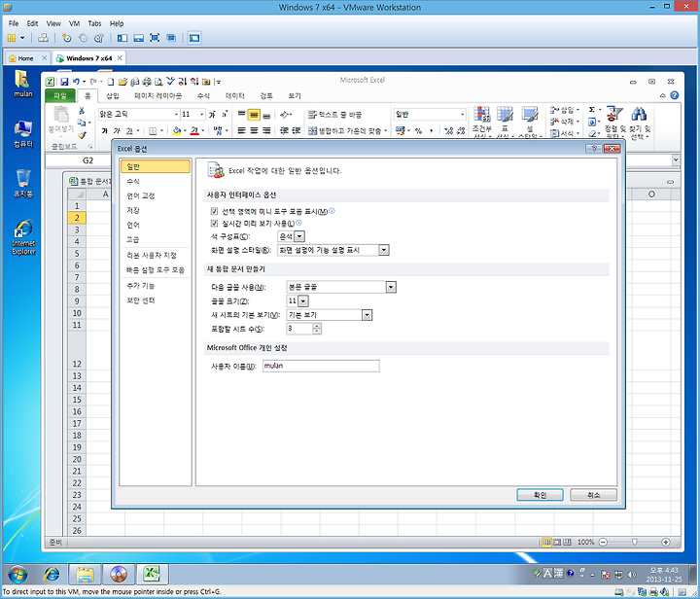700x599 pixels.
Task: Click the AutoSum sigma icon in Excel ribbon
Action: (592, 109)
